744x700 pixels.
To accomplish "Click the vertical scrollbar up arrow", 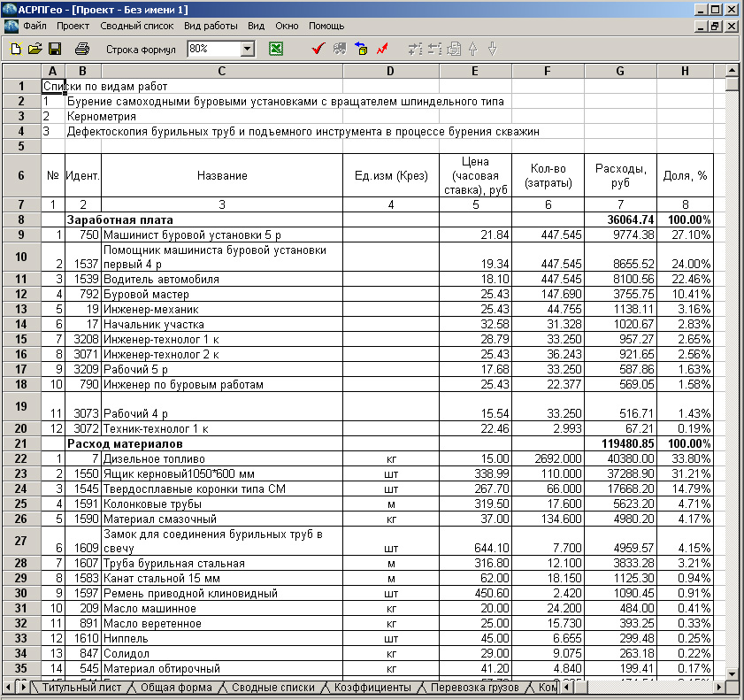I will point(732,71).
